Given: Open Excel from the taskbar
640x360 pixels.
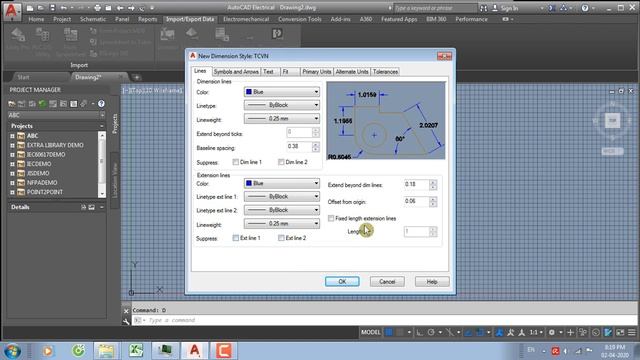Looking at the screenshot, I should 136,351.
